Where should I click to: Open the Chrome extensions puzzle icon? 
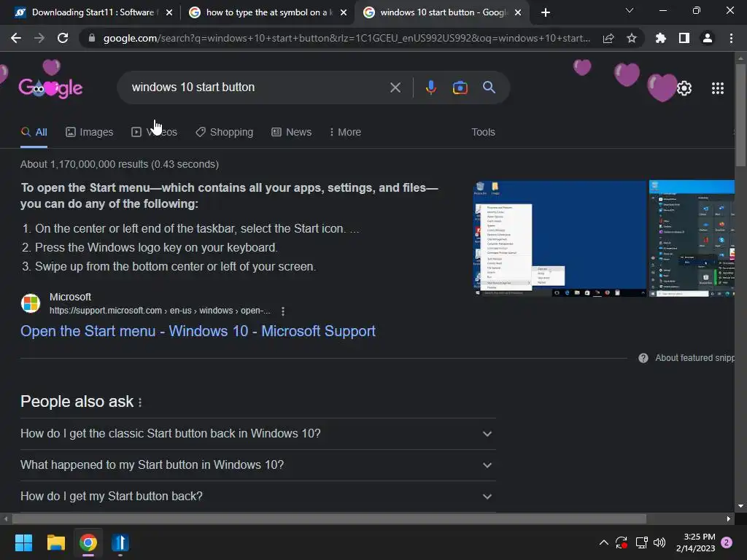(661, 38)
